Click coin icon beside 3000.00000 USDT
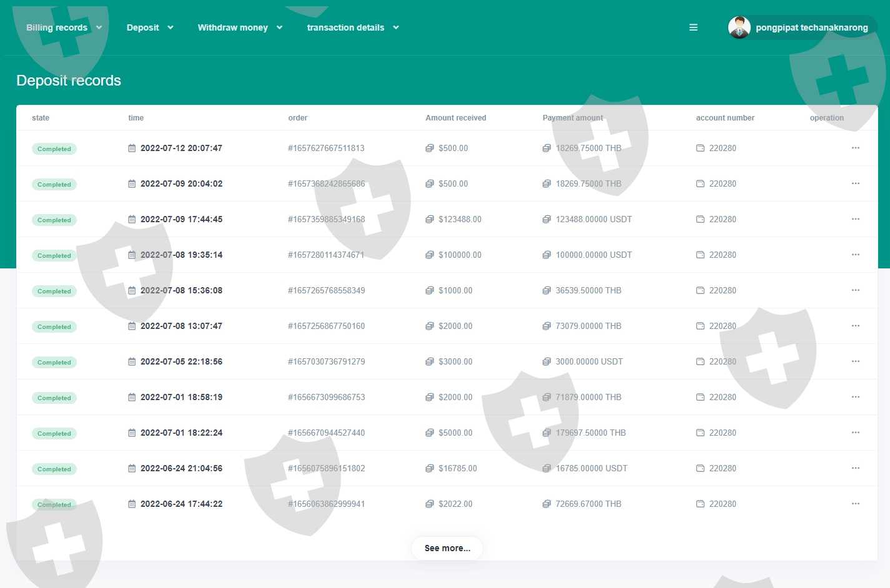 [x=546, y=362]
